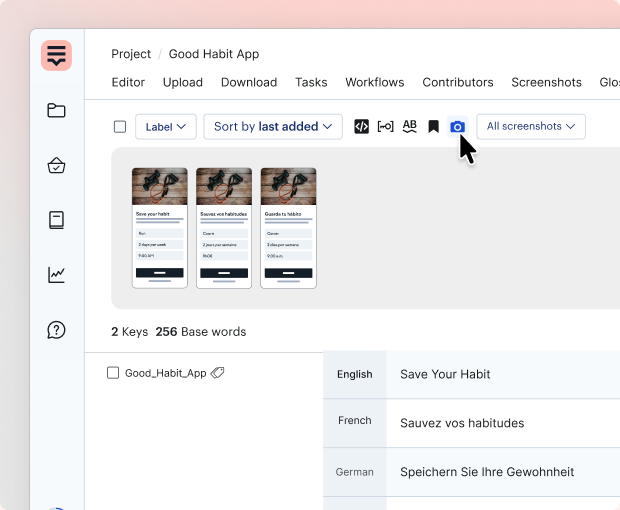
Task: Click the English language label
Action: pos(355,374)
